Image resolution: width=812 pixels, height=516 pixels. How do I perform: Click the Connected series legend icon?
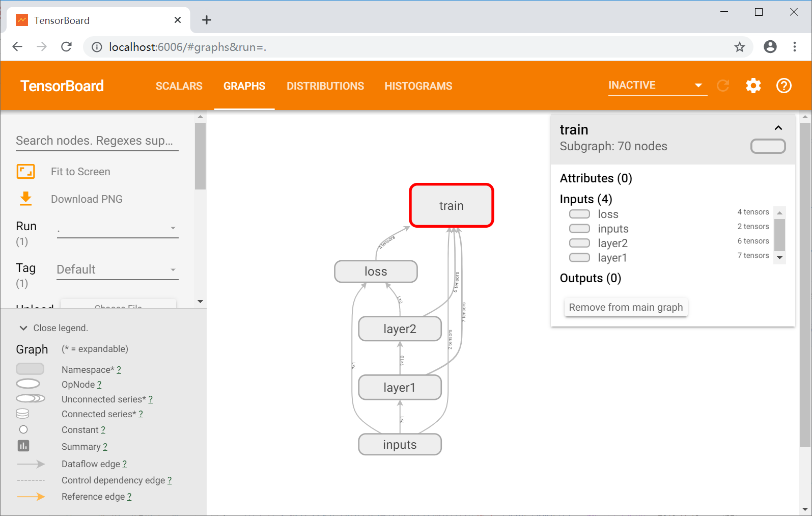pyautogui.click(x=22, y=414)
